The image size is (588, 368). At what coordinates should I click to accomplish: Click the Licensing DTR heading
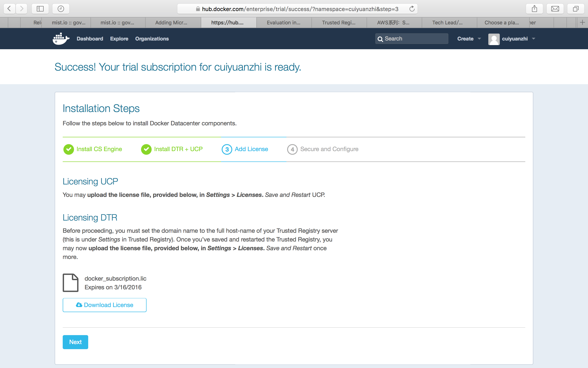[90, 218]
